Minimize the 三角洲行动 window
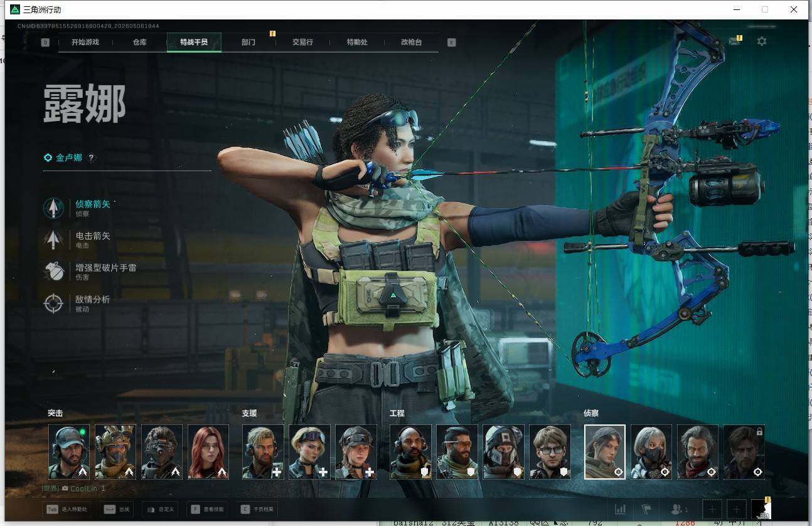The image size is (812, 526). [735, 9]
